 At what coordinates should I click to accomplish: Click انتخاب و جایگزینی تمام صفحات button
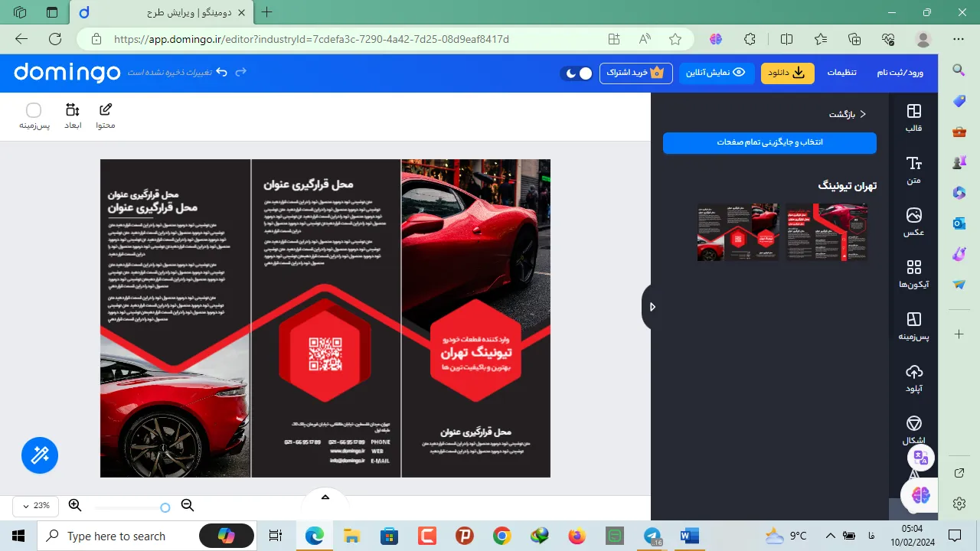tap(769, 143)
